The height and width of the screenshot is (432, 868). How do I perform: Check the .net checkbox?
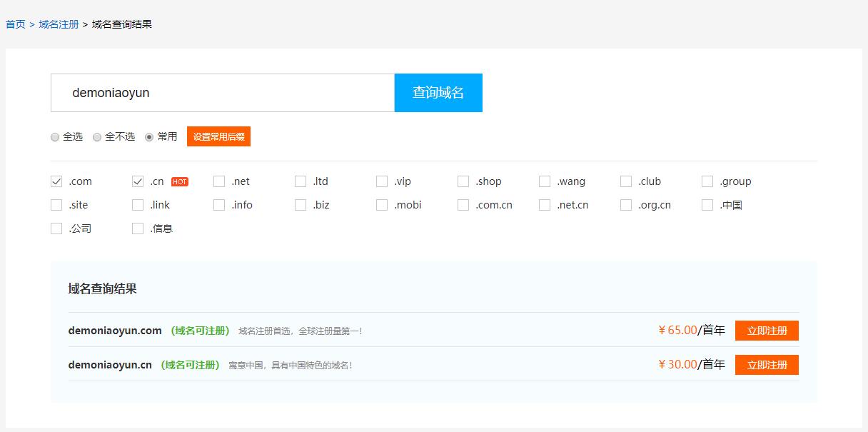[x=219, y=181]
